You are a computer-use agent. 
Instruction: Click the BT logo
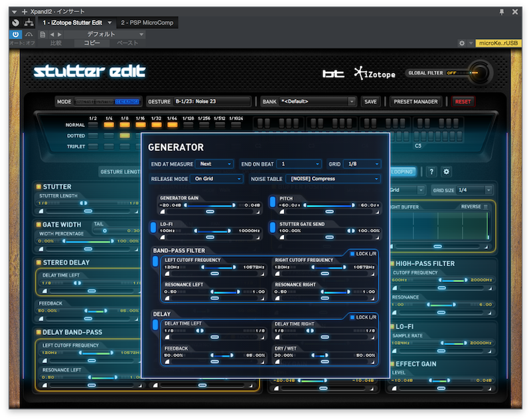(x=333, y=74)
